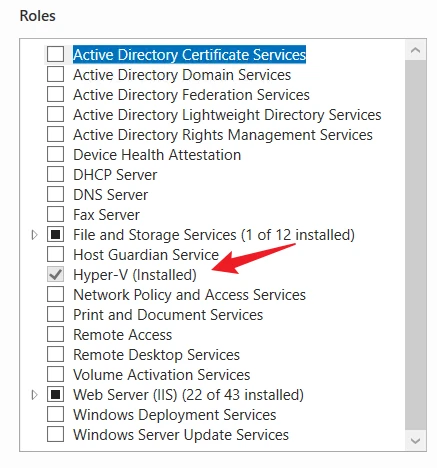Toggle Web Server (IIS) checkbox
The width and height of the screenshot is (437, 468).
(55, 394)
